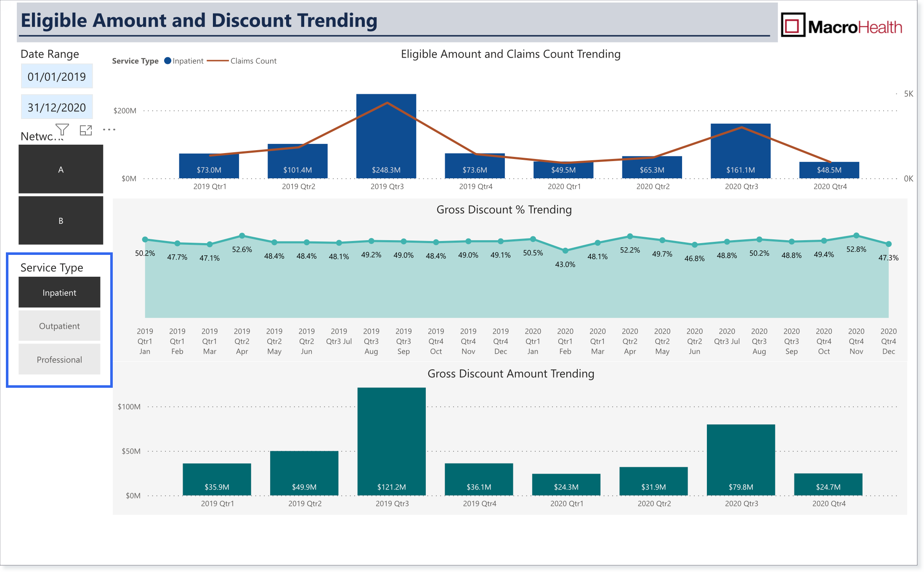Viewport: 924px width, 572px height.
Task: Click the 2020 Qtr3 $161.1M eligible bar
Action: pos(741,151)
